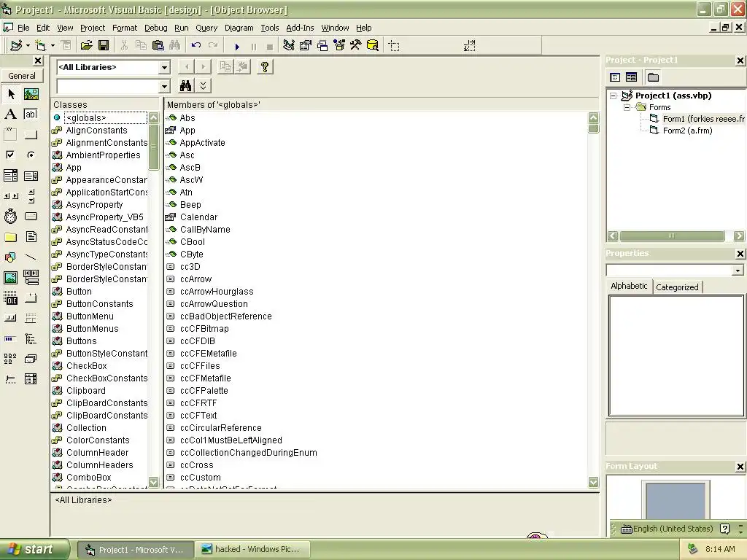Select the Label control in toolbox
The width and height of the screenshot is (747, 560).
tap(10, 114)
